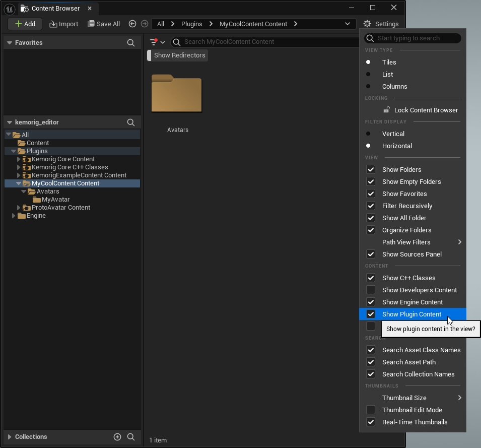Click the search icon in kemorig_editor panel
Viewport: 481px width, 448px height.
(131, 122)
